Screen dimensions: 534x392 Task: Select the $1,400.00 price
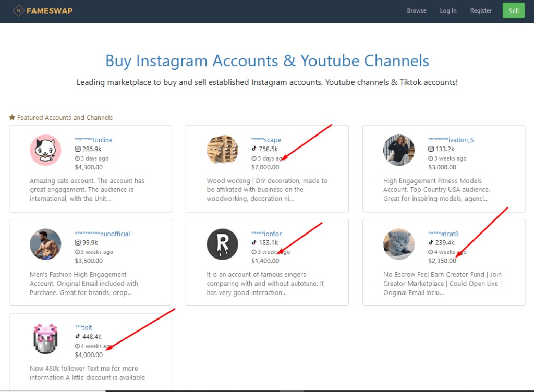[x=265, y=261]
